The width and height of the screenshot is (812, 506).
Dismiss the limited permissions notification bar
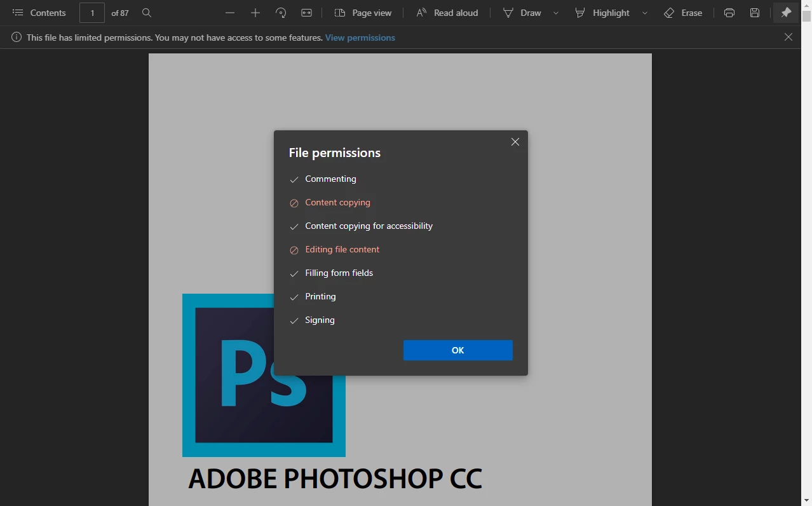(x=788, y=37)
